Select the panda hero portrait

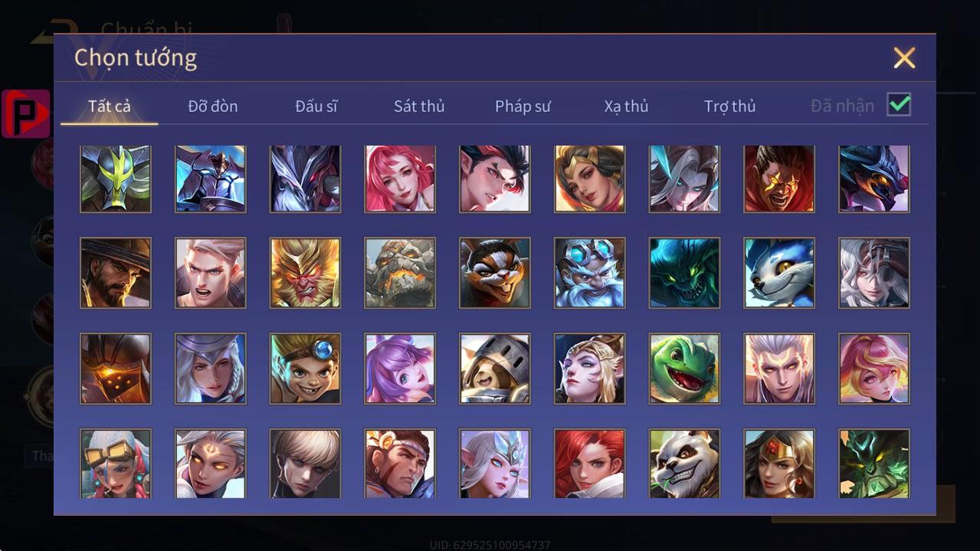coord(684,464)
